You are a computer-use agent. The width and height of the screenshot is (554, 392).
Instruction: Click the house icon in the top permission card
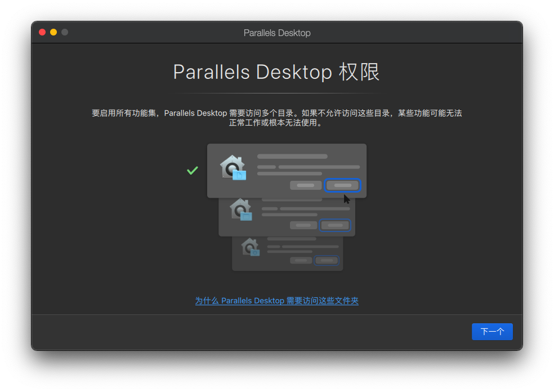(233, 168)
